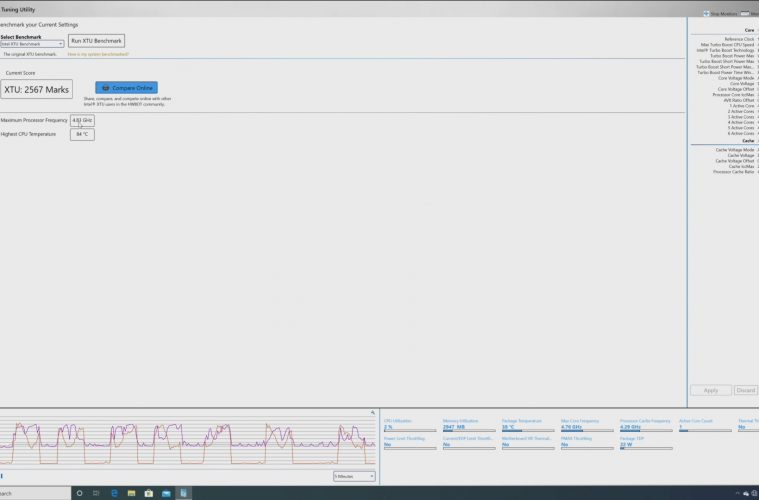Open Cortana circle in the taskbar

tap(79, 493)
